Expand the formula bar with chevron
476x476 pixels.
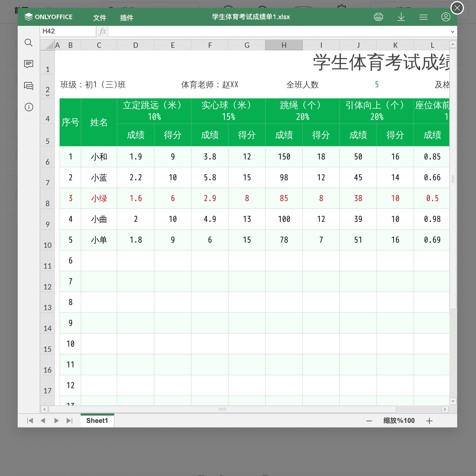[x=452, y=32]
